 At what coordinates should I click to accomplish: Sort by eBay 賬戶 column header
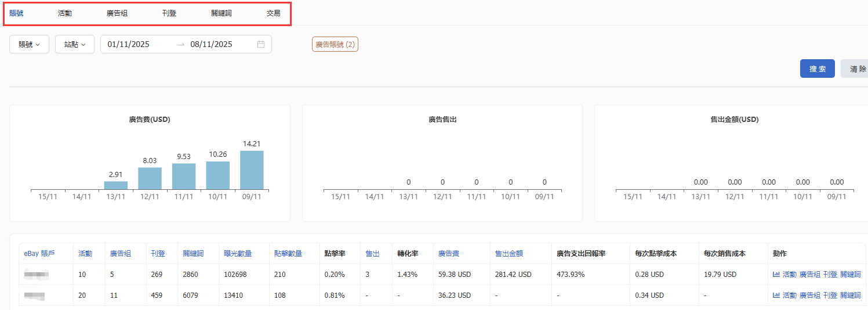pos(39,254)
